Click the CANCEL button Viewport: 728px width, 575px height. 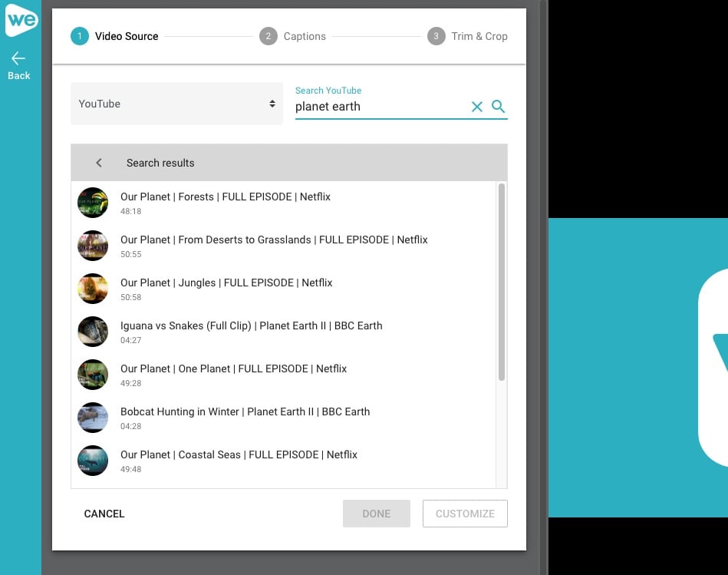[x=104, y=514]
